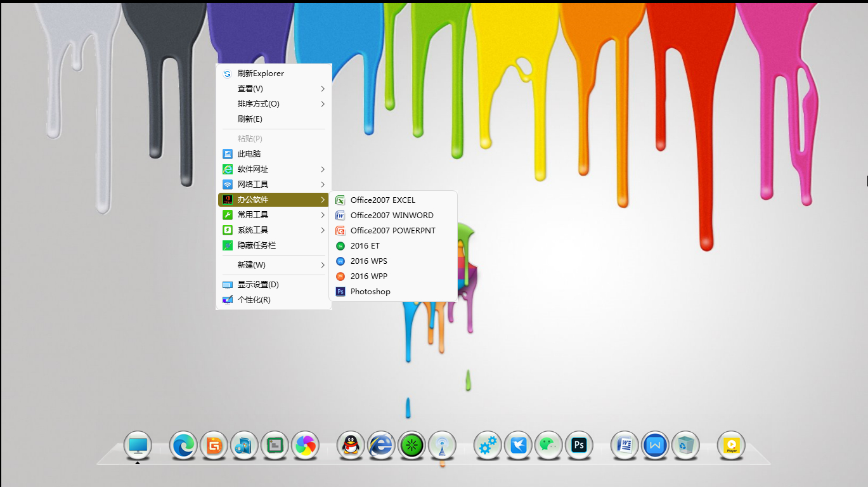The image size is (868, 487).
Task: Select highlighted 办公软件 menu entry
Action: [273, 200]
